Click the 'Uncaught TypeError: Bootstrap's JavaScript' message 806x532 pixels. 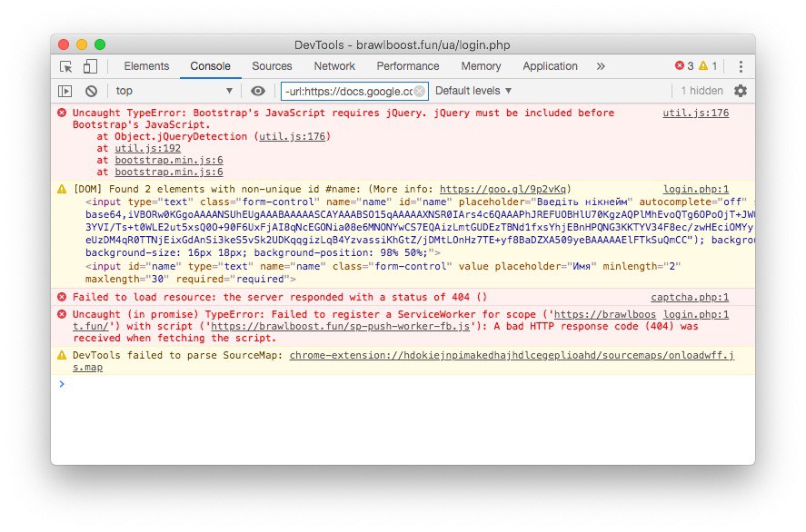click(343, 119)
